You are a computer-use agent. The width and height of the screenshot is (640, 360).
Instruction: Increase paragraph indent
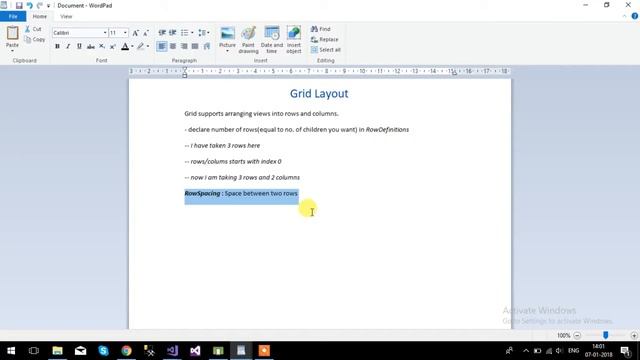tap(173, 33)
